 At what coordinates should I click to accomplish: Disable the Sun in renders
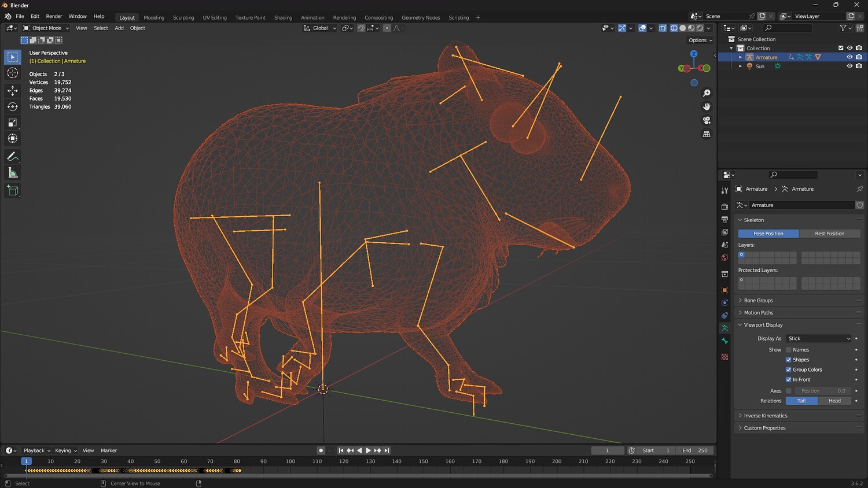pos(859,66)
